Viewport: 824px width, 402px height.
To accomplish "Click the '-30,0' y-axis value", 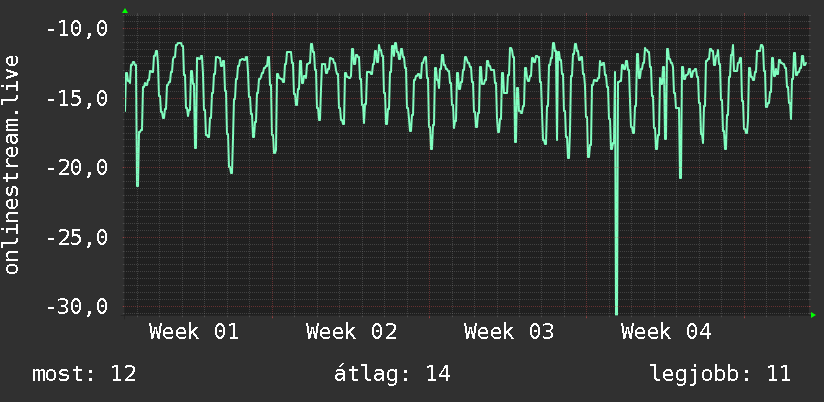I will coord(77,306).
